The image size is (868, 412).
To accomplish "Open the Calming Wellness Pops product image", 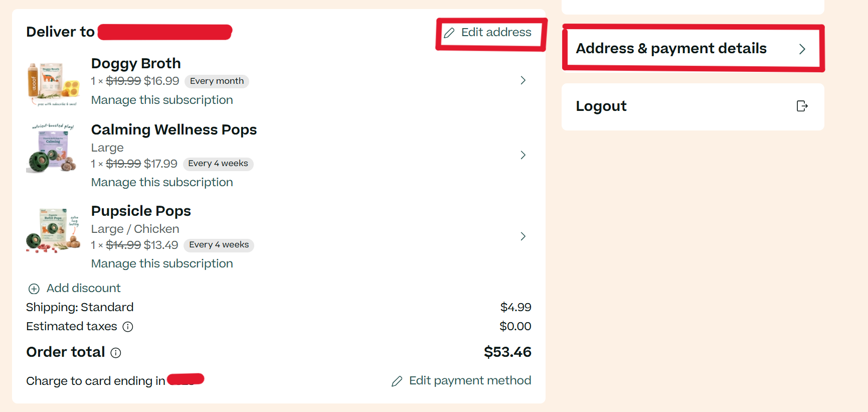I will (x=52, y=148).
